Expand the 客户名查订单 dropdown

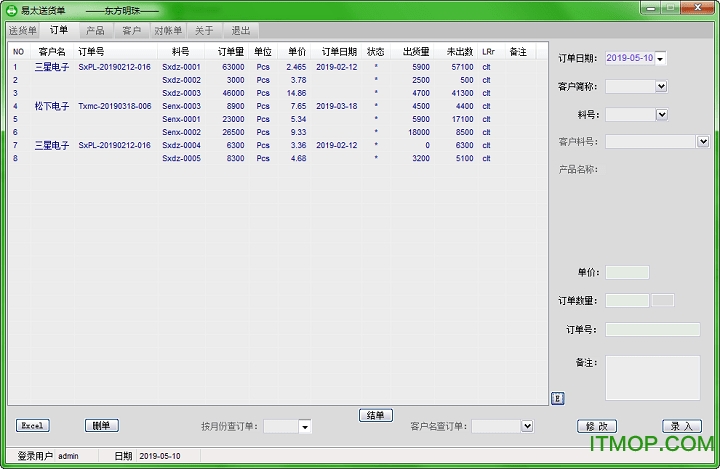527,426
